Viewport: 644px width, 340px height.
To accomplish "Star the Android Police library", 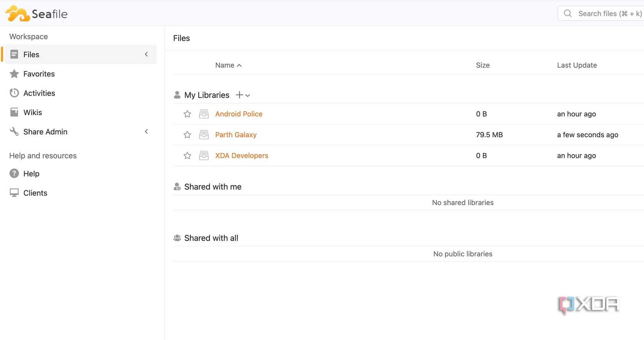I will pyautogui.click(x=187, y=114).
